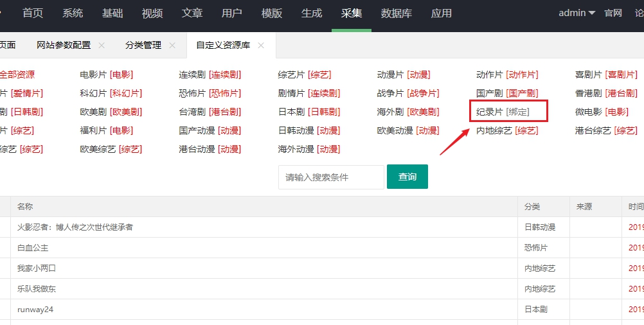This screenshot has height=325, width=644.
Task: Click the 名称 column header
Action: click(25, 207)
